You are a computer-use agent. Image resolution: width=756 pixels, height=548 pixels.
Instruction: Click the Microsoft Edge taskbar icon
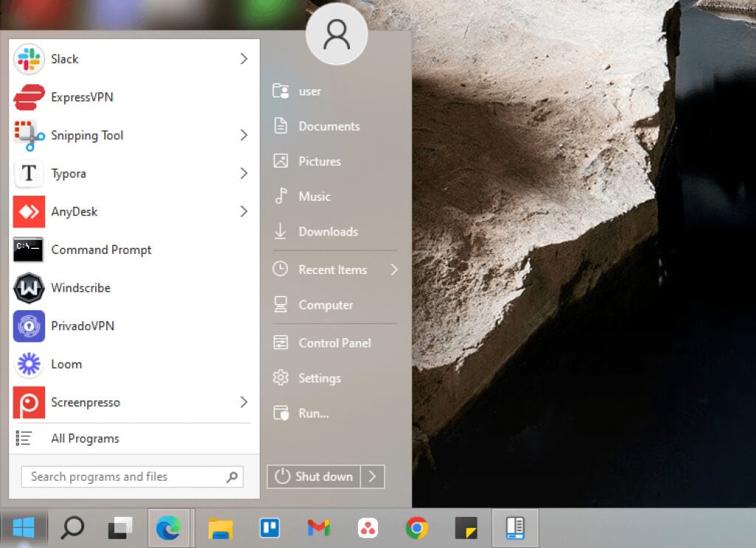click(168, 527)
